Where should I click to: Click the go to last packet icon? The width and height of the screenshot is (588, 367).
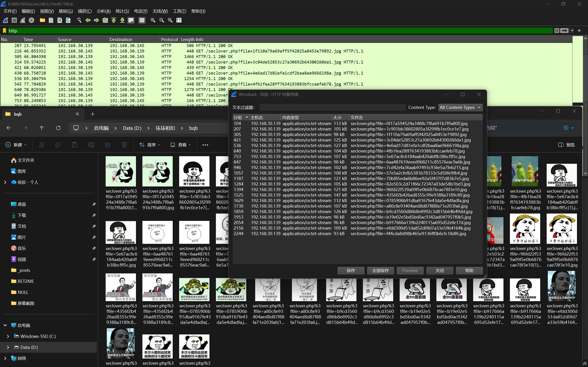pyautogui.click(x=122, y=20)
